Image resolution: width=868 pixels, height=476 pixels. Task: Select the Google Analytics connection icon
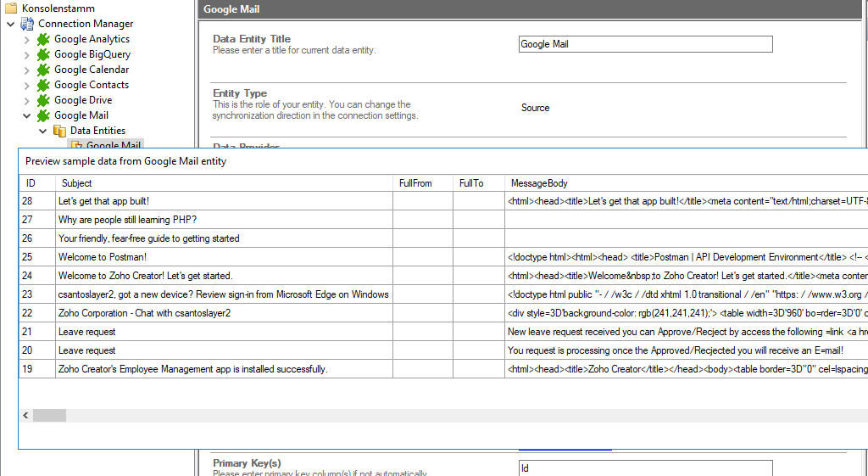(43, 39)
